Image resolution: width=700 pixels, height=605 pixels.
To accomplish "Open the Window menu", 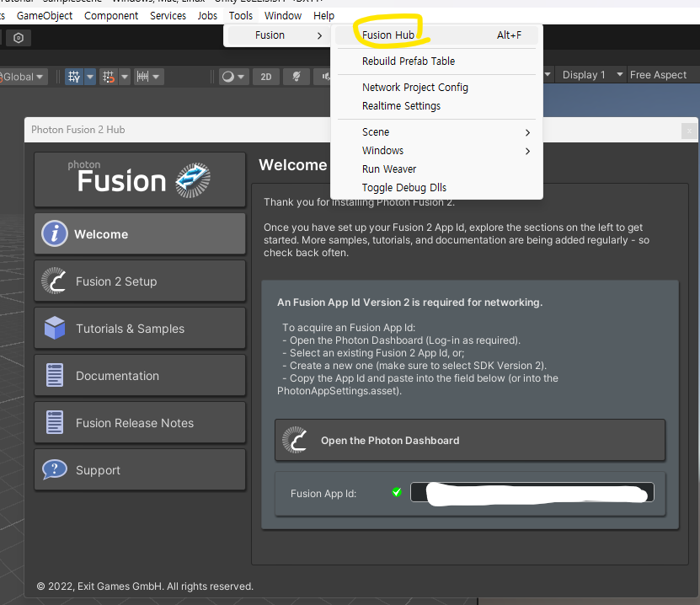I will point(283,16).
